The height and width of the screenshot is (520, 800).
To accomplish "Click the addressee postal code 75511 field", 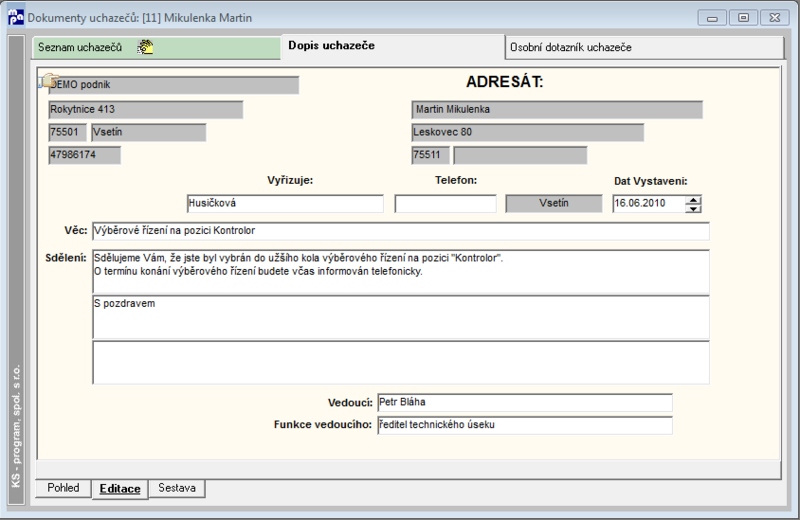I will pos(430,155).
